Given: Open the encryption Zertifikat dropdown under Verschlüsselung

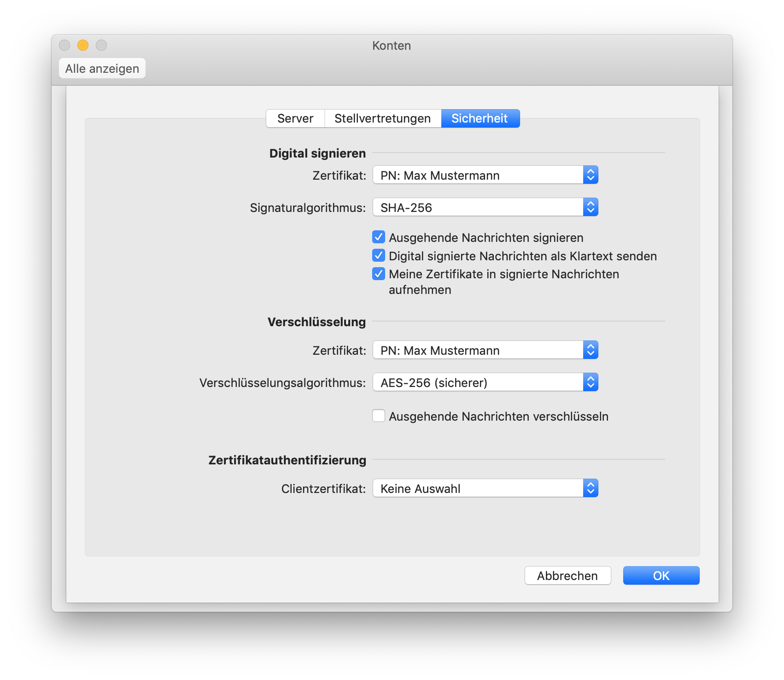Looking at the screenshot, I should [x=485, y=350].
